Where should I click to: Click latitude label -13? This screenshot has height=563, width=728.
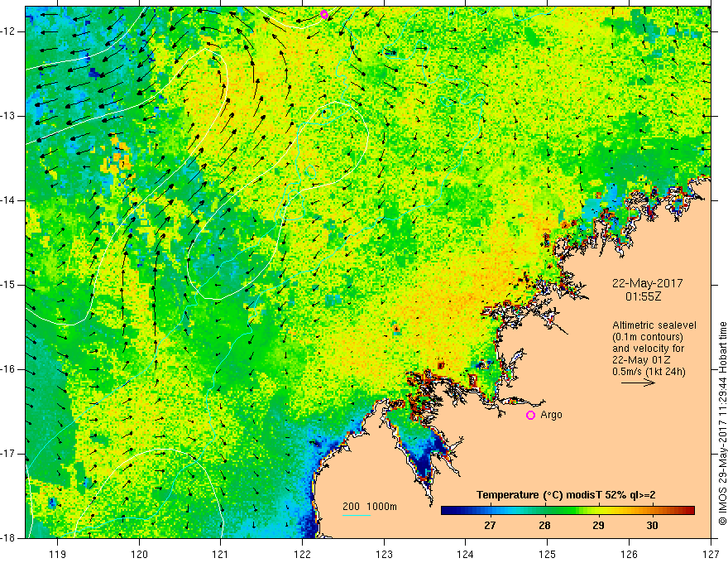(x=8, y=116)
